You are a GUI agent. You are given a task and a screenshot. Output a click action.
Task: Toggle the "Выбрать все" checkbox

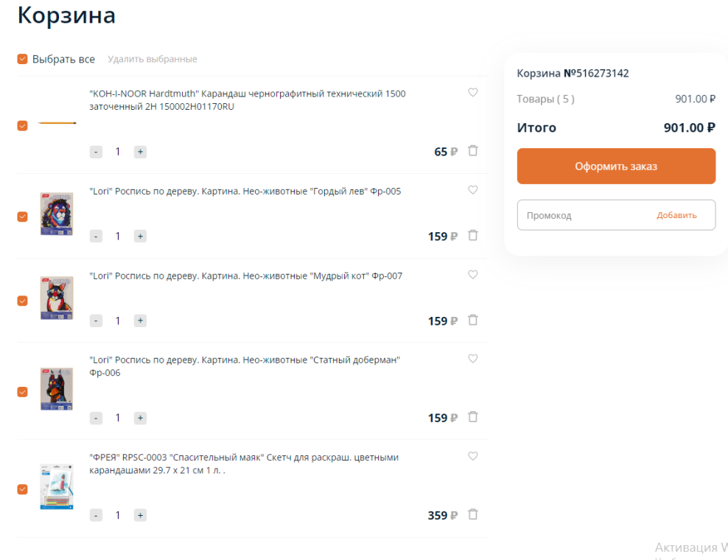23,59
